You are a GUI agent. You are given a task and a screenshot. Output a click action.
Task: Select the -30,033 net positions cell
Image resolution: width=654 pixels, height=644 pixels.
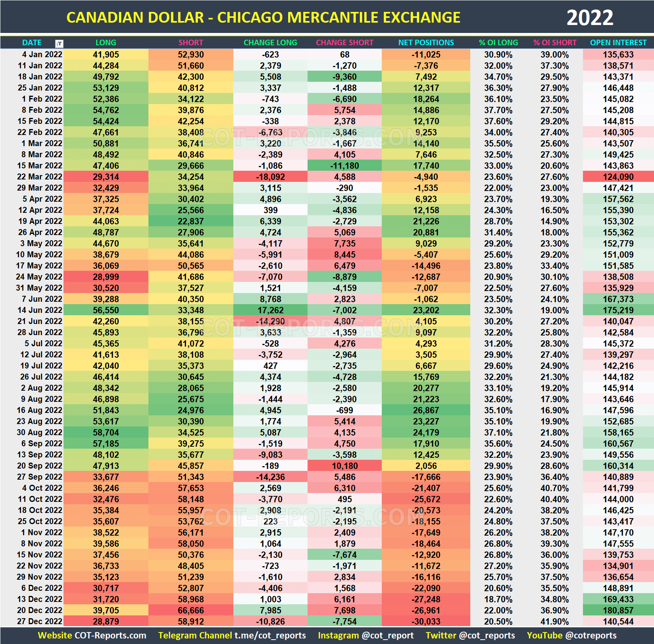point(425,621)
